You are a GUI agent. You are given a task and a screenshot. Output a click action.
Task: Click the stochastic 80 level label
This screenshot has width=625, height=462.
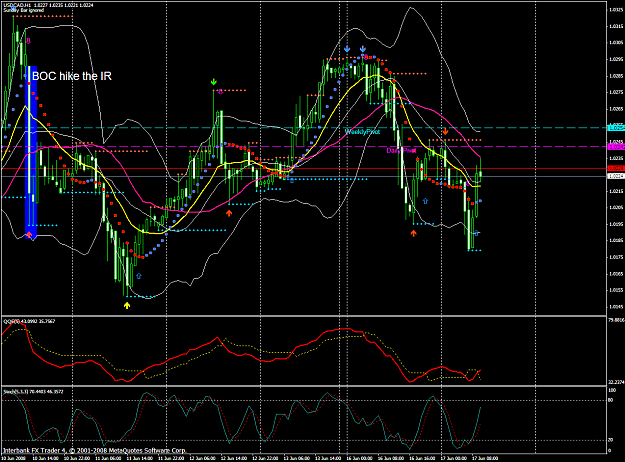point(610,401)
